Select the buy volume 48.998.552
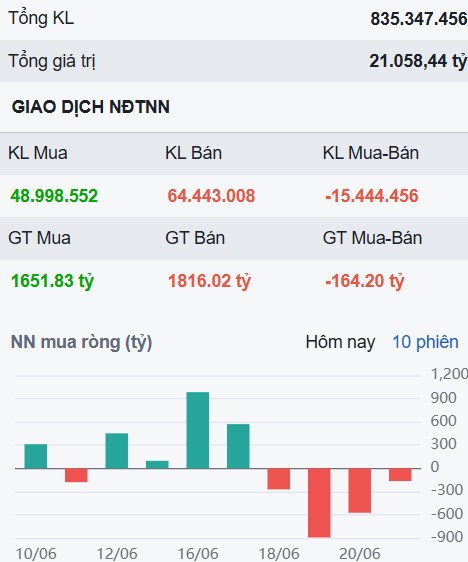Viewport: 468px width, 562px height. click(x=54, y=196)
